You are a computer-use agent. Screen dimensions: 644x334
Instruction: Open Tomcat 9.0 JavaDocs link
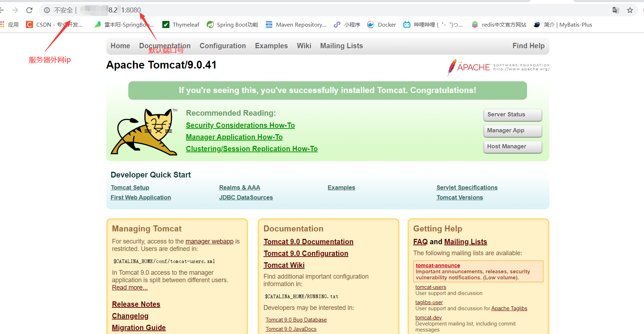[291, 329]
